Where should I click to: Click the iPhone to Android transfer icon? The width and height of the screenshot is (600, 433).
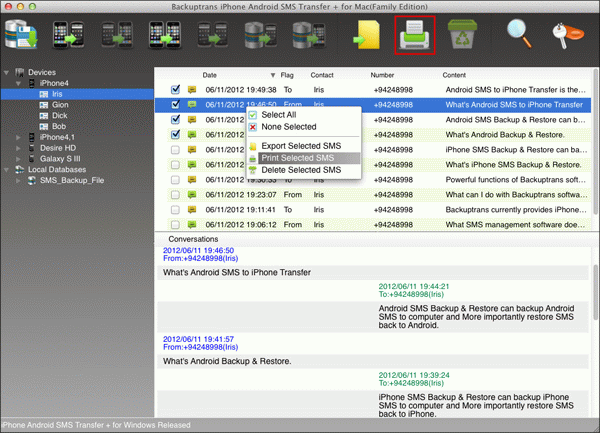[x=68, y=35]
